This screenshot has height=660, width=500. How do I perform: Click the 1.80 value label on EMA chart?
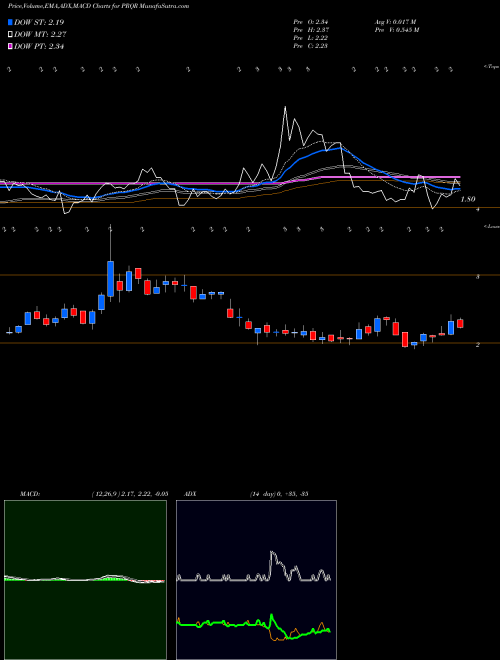click(468, 200)
